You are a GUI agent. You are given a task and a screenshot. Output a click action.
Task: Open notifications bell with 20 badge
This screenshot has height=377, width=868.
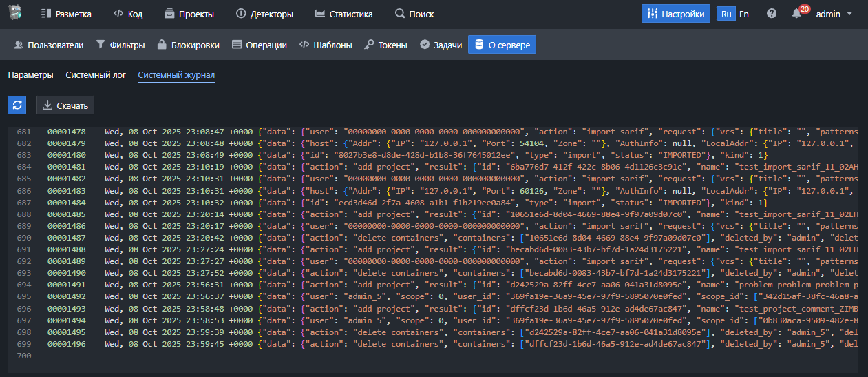coord(797,14)
